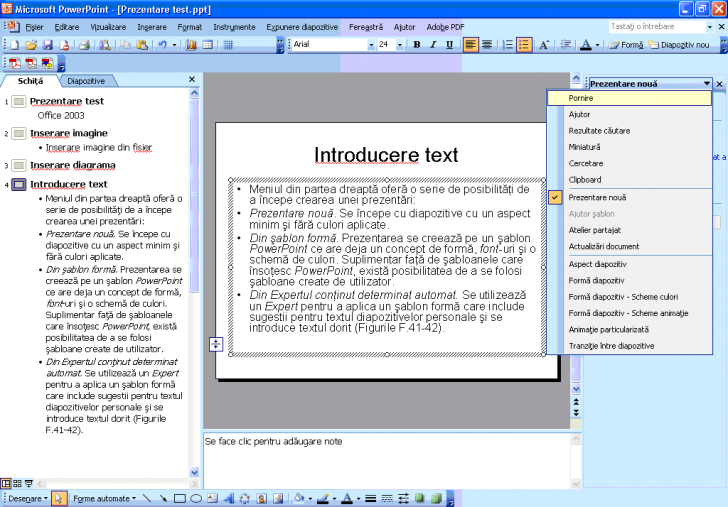
Task: Insert a chart with the chart icon
Action: click(x=191, y=45)
